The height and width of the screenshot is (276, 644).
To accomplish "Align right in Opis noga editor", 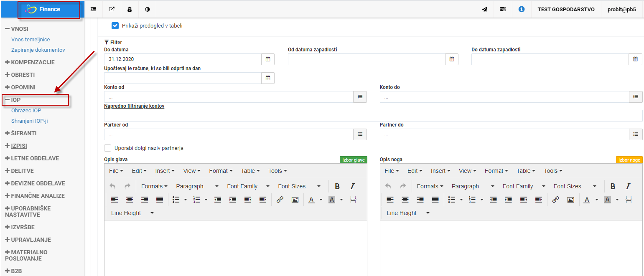I will tap(420, 200).
